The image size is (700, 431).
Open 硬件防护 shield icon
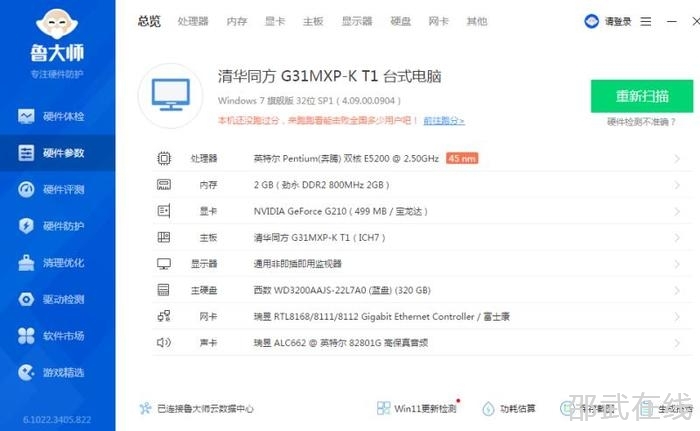click(27, 226)
